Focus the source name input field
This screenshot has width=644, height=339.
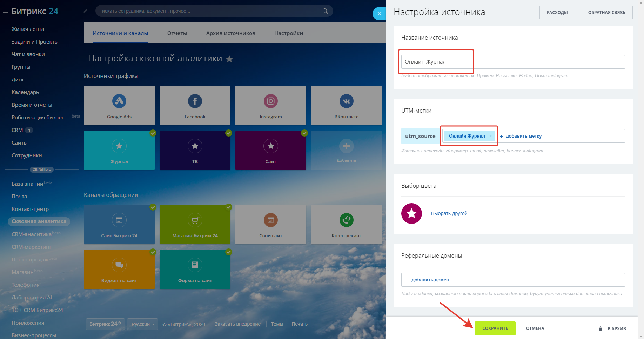pyautogui.click(x=513, y=62)
